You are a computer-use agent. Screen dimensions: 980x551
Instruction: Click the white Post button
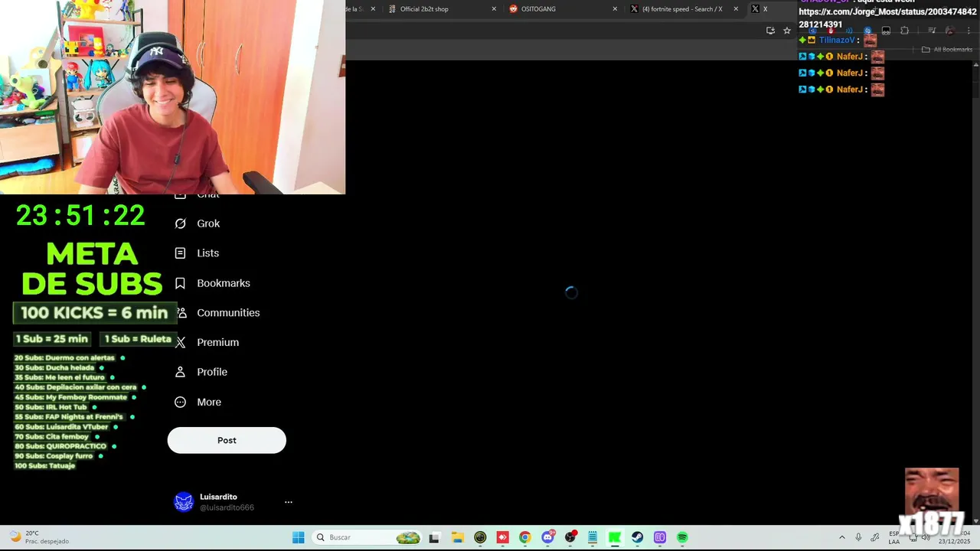pyautogui.click(x=227, y=440)
